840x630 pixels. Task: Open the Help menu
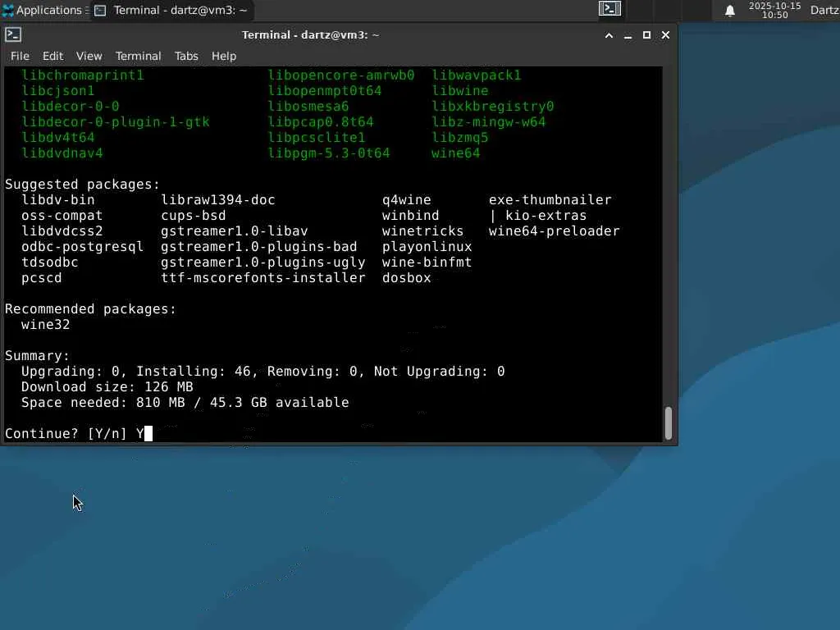point(224,56)
